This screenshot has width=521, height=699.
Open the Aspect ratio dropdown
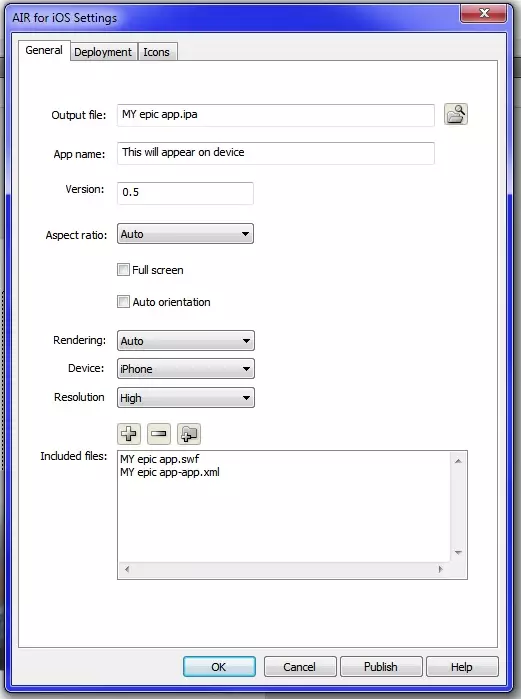click(185, 234)
